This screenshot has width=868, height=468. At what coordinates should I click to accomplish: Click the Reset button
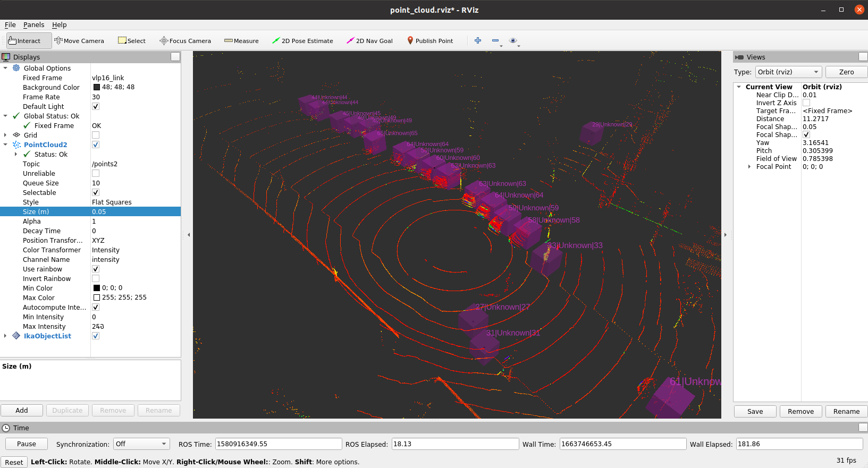14,462
